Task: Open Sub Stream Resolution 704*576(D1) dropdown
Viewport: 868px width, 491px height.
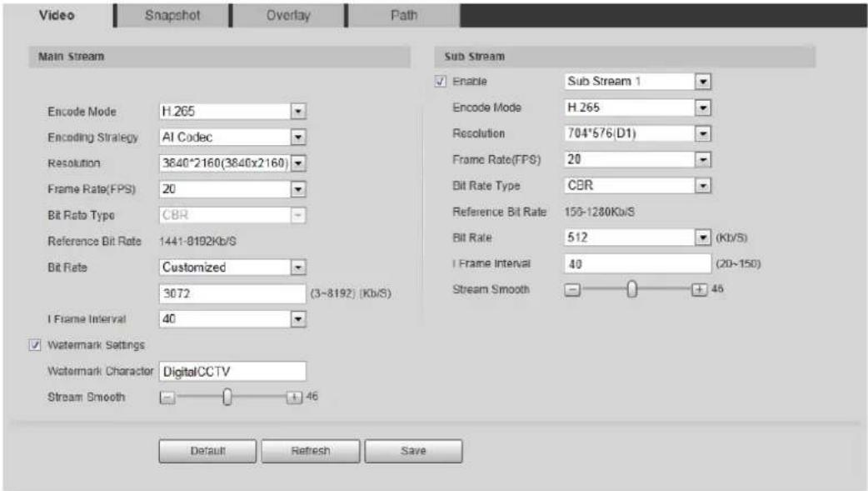Action: 638,133
